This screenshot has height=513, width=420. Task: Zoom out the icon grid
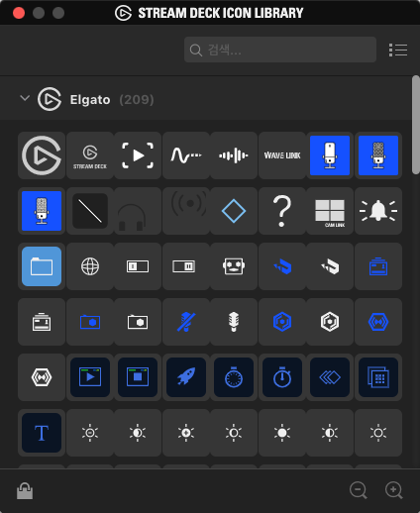coord(359,490)
